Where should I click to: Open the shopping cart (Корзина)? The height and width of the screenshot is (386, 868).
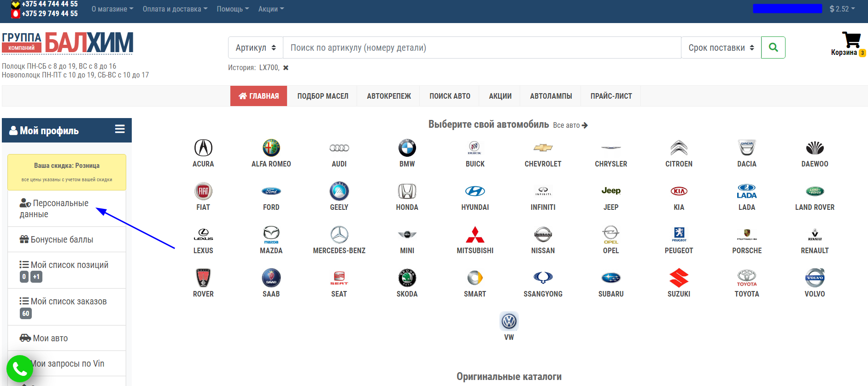click(x=850, y=43)
